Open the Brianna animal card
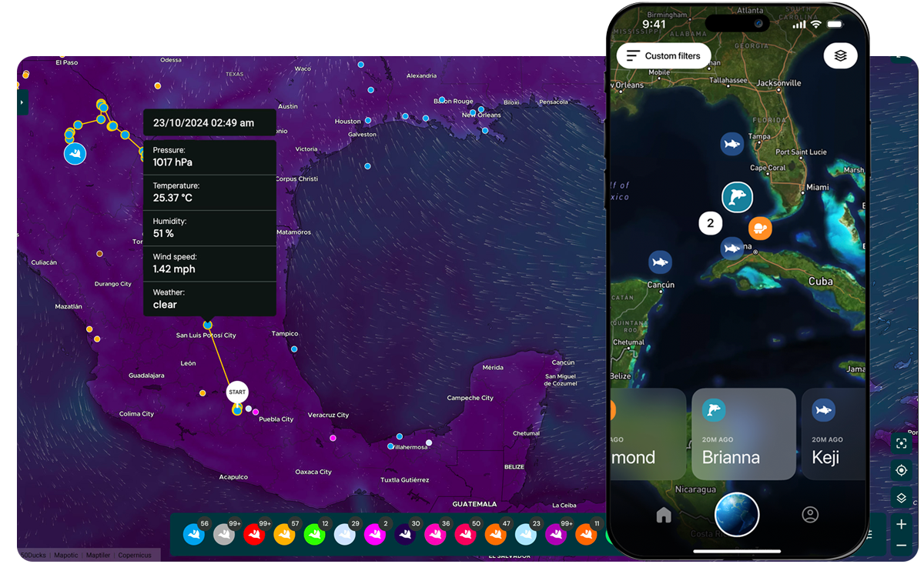Image resolution: width=924 pixels, height=564 pixels. pos(743,434)
